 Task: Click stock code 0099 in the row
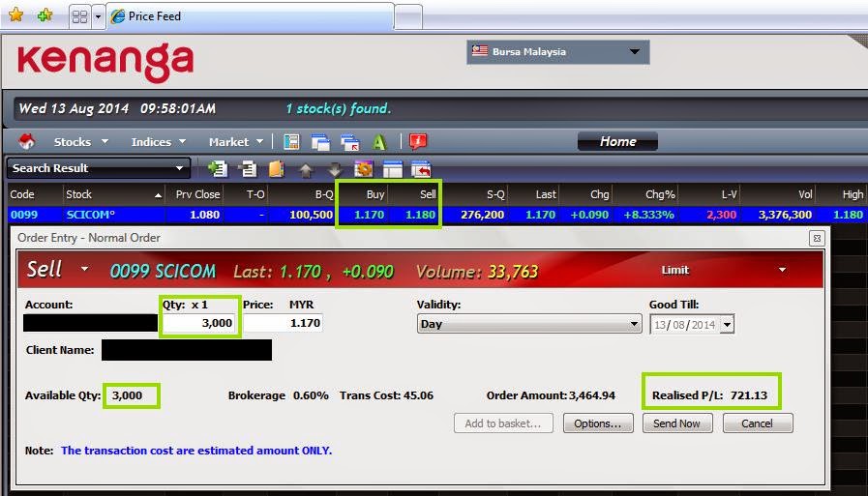24,215
